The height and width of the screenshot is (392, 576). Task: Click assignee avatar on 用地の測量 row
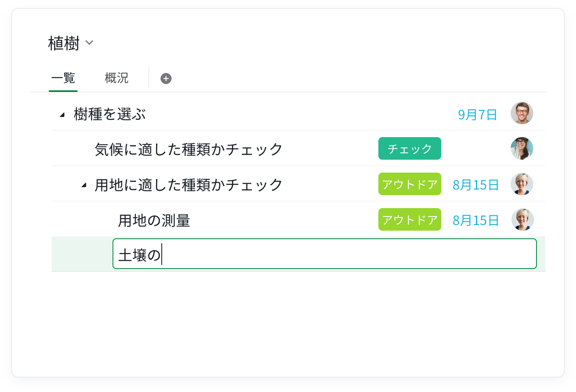522,220
